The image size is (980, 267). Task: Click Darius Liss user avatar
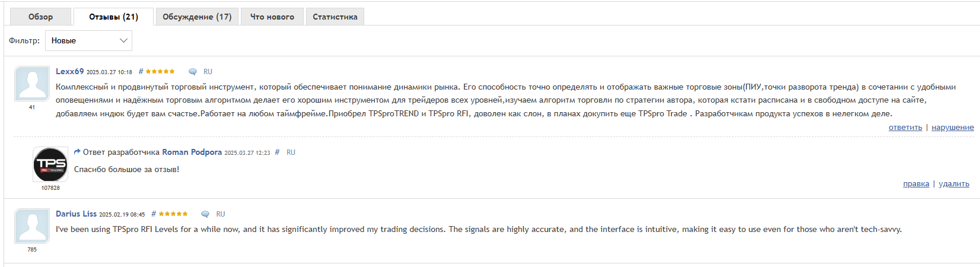coord(32,226)
